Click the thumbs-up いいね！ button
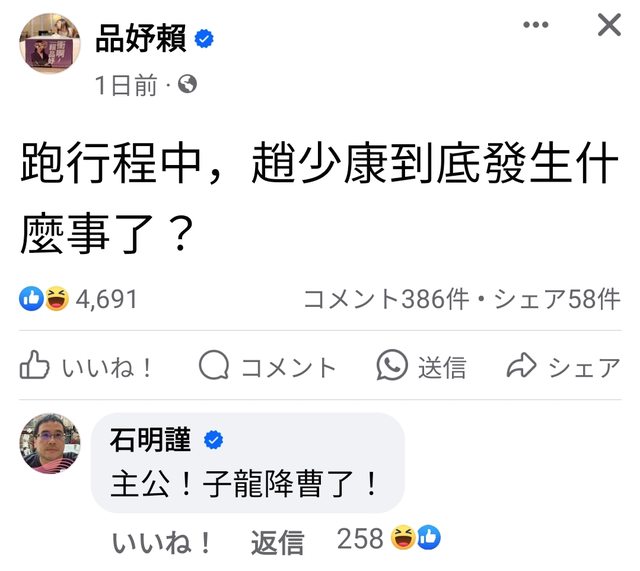 (87, 367)
